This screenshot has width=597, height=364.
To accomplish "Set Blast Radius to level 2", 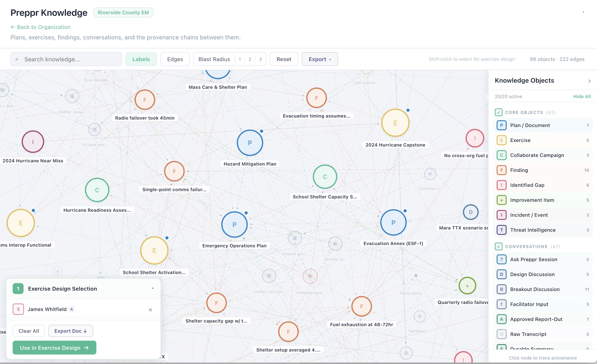I will click(x=250, y=59).
